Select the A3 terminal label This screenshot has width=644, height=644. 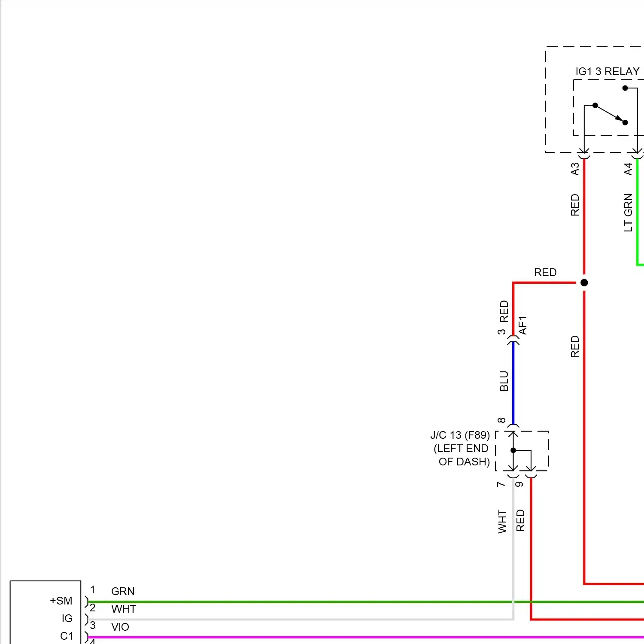pyautogui.click(x=575, y=169)
